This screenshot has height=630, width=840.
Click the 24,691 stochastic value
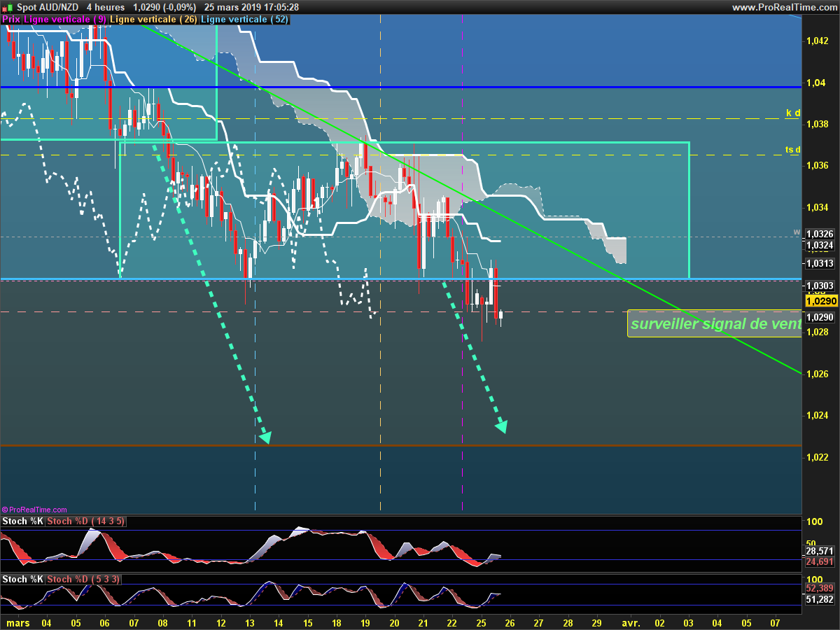click(820, 561)
